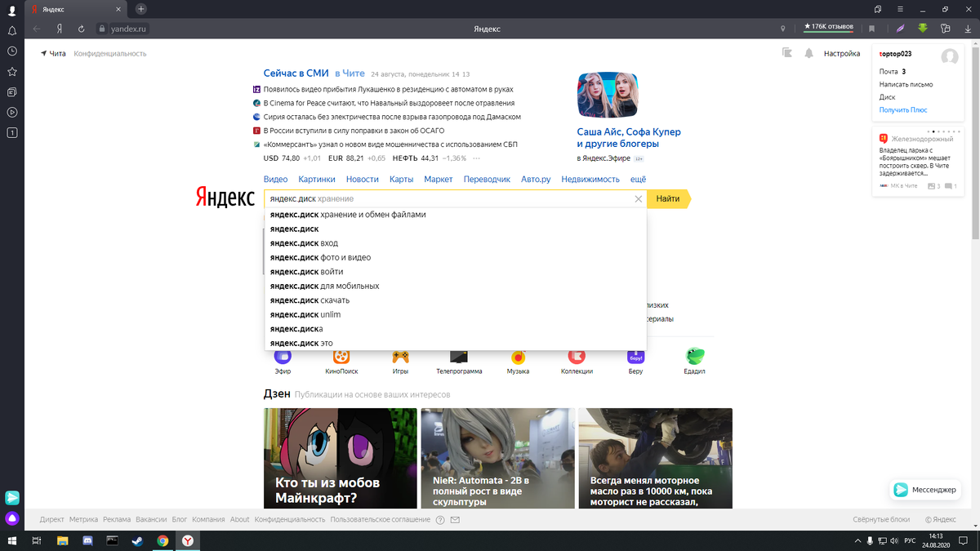Open the Yandex Messenger icon in the sidebar
The width and height of the screenshot is (980, 551).
point(11,498)
